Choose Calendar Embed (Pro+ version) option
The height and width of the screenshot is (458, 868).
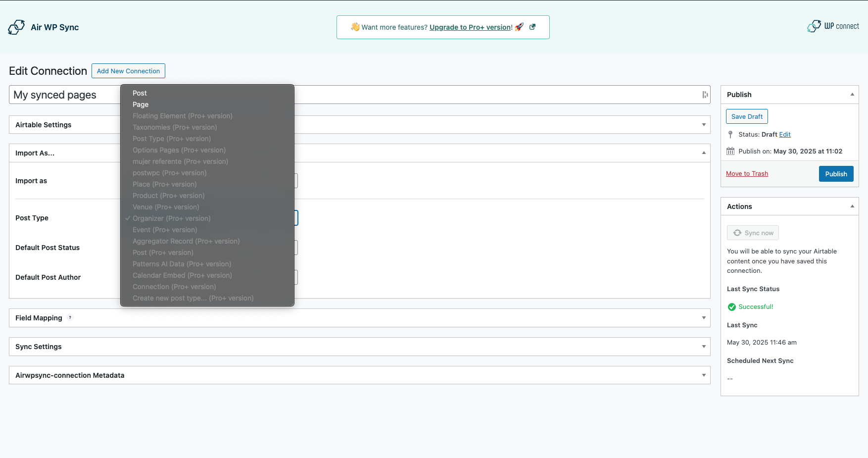[207, 275]
